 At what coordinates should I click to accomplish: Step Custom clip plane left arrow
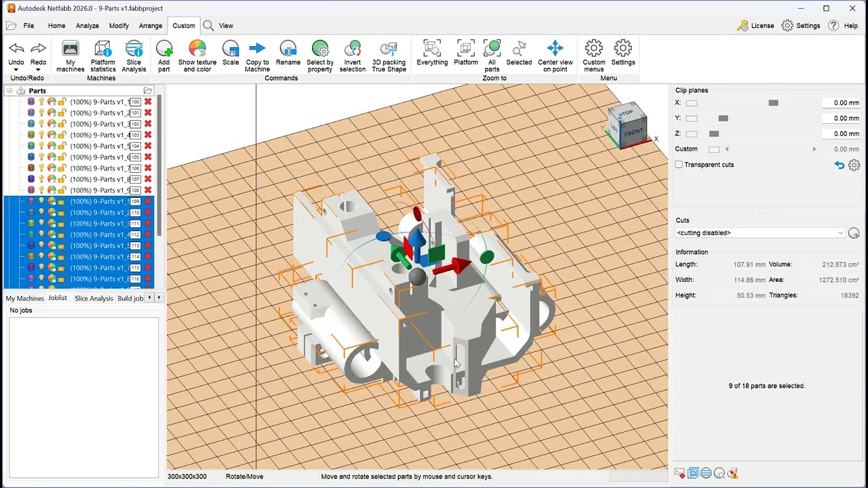click(x=727, y=149)
